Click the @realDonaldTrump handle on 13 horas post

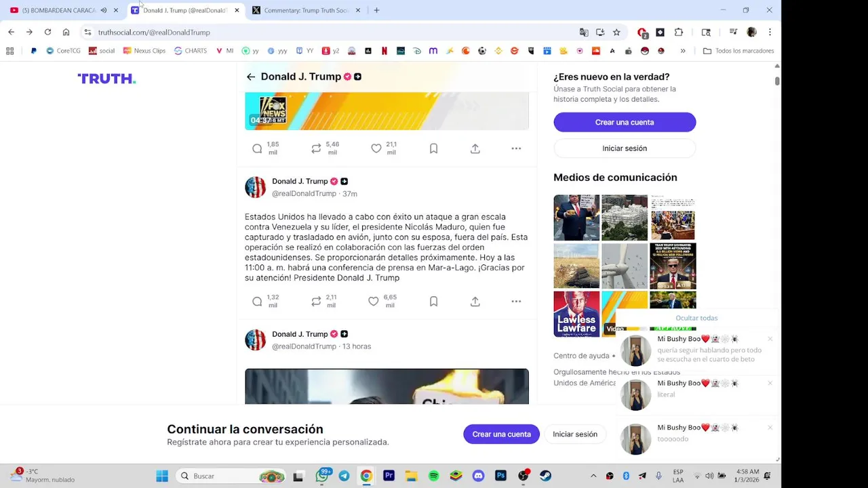[x=304, y=346]
